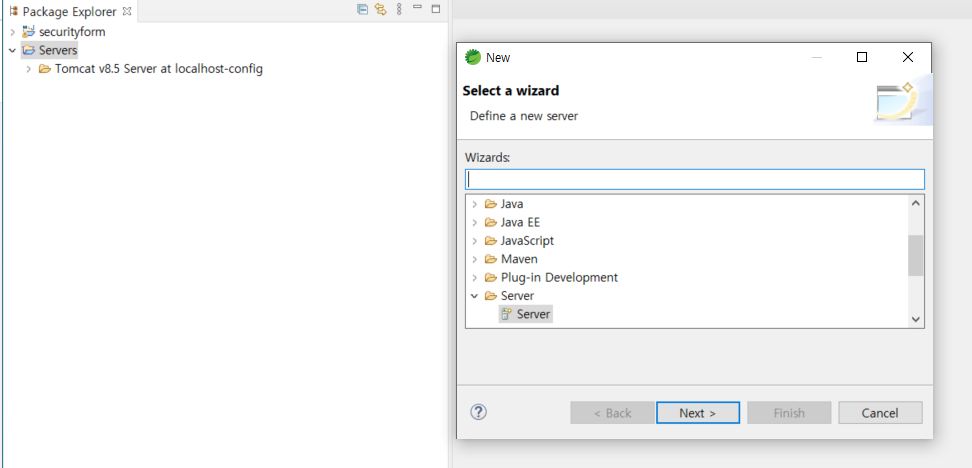The width and height of the screenshot is (972, 468).
Task: Expand the Java wizard category
Action: click(x=475, y=204)
